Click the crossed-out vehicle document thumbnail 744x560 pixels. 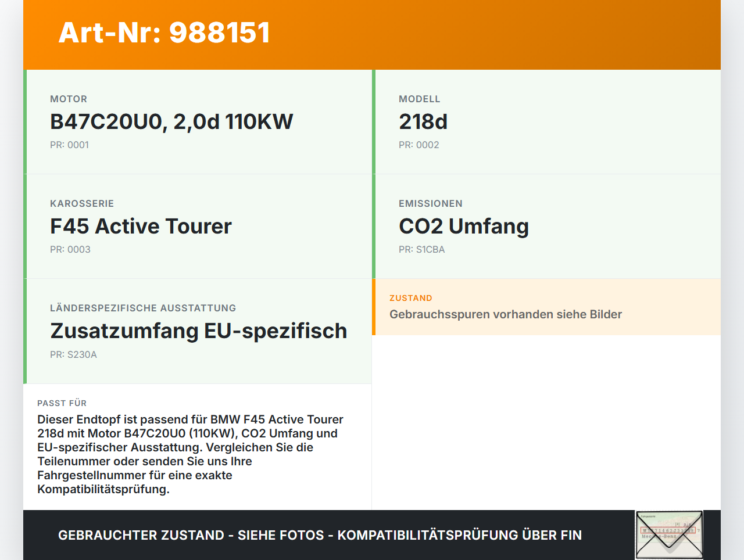[669, 535]
